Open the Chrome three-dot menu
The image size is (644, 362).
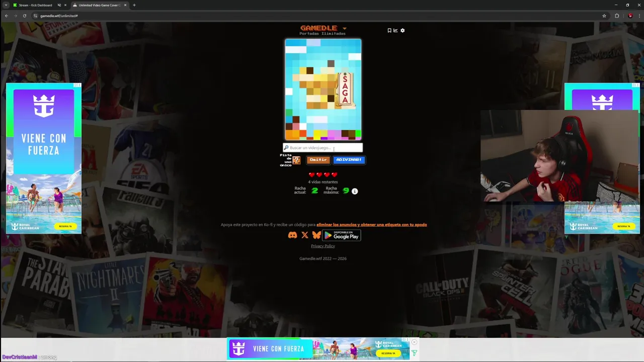[x=638, y=16]
